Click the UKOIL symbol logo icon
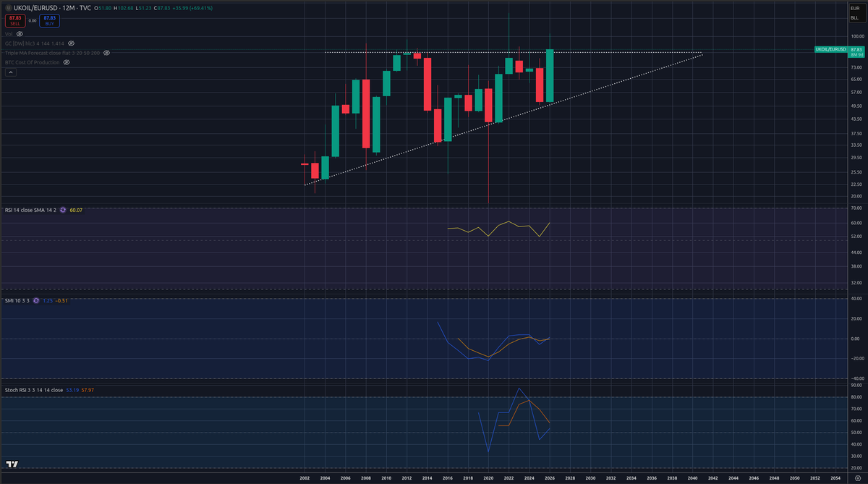Viewport: 868px width, 484px height. point(7,7)
